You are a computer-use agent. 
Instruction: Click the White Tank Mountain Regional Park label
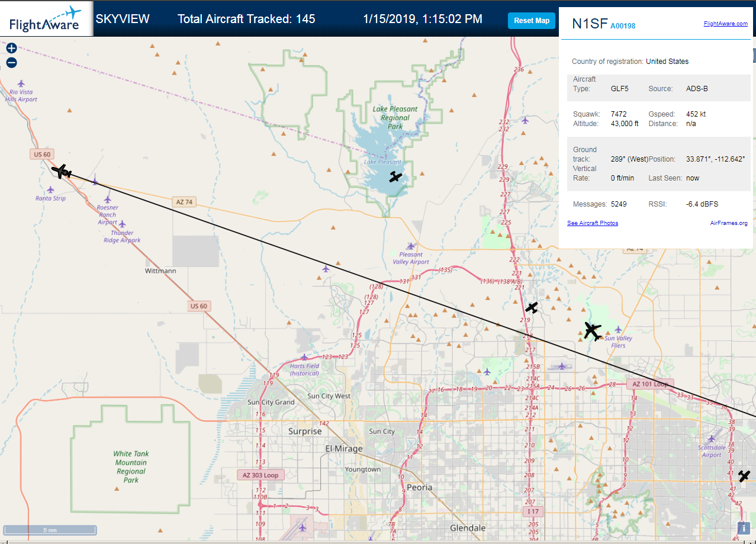[x=131, y=466]
